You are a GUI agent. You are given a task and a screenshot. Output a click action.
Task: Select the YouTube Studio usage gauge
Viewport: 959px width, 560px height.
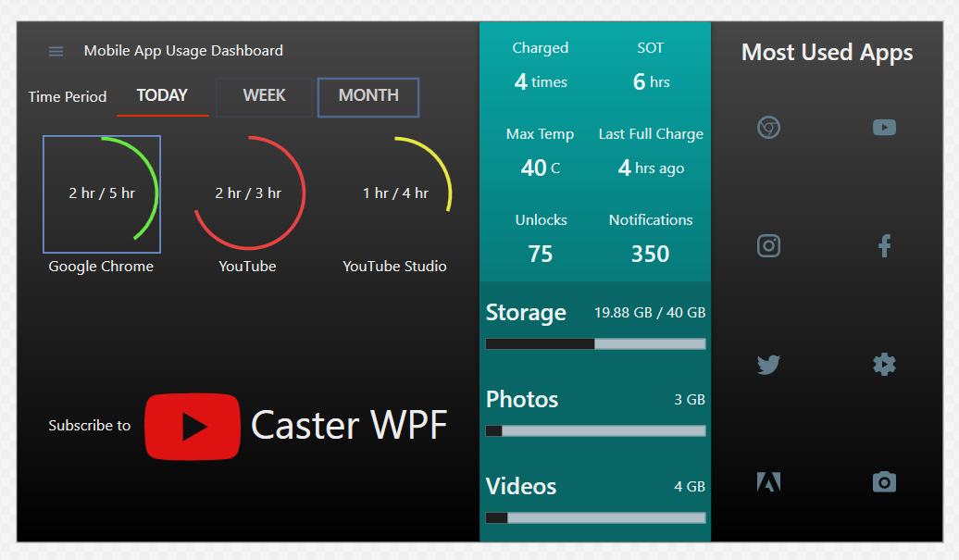coord(395,193)
